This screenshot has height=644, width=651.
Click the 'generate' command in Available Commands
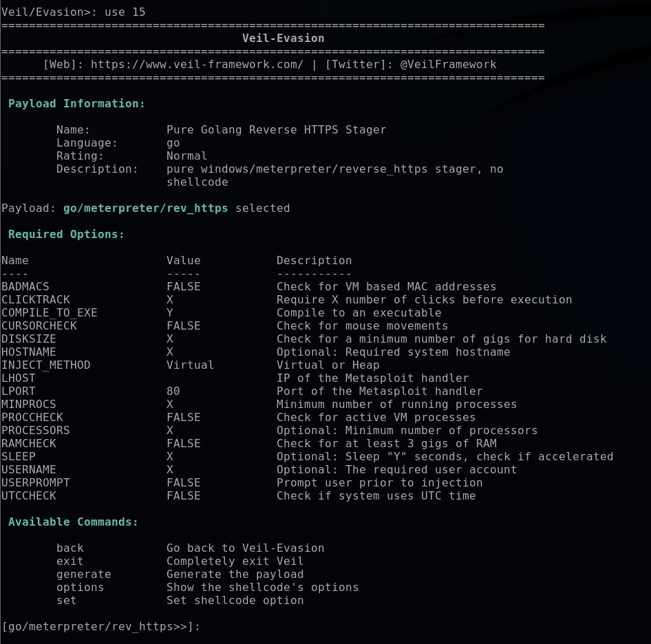tap(83, 574)
